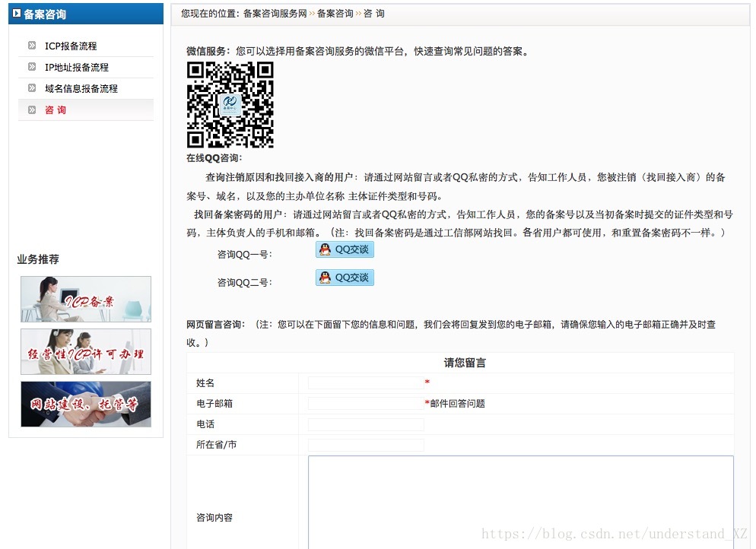Click the 网页留言咨询 label
This screenshot has height=549, width=756.
coord(216,325)
